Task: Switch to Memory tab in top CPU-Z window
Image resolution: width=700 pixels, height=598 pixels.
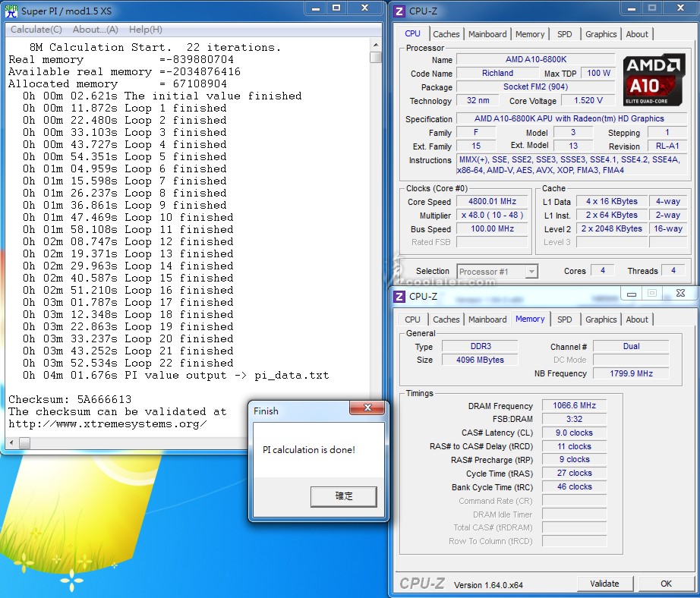Action: [x=530, y=34]
